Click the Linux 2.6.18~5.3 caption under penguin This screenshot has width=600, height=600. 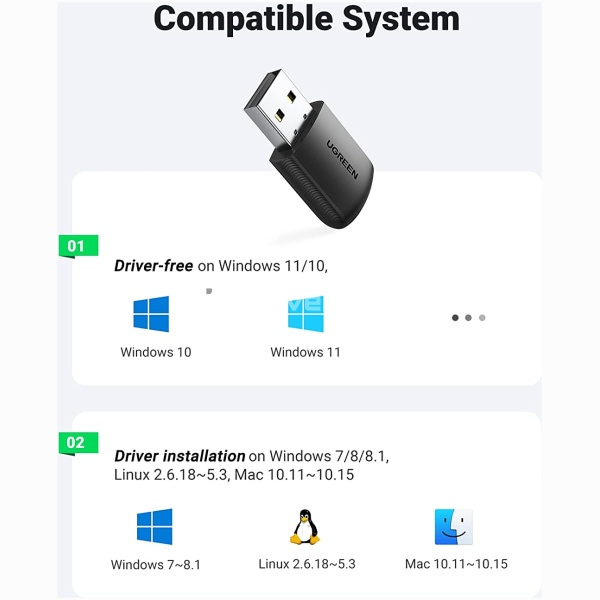coord(307,564)
